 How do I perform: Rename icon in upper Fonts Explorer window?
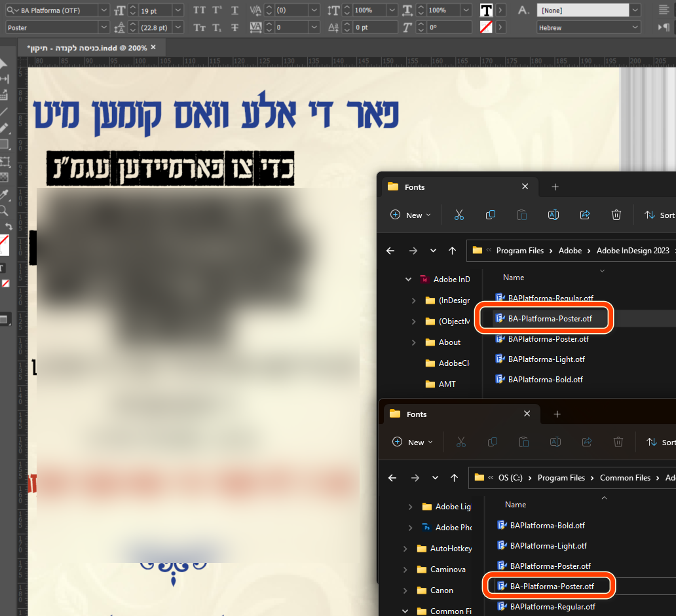[554, 215]
